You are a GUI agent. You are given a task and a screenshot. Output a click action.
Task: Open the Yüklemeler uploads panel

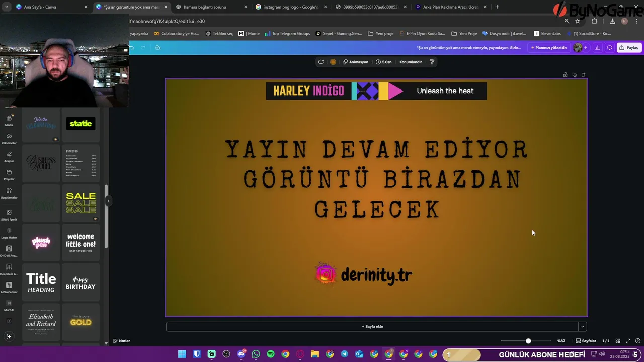pos(9,139)
